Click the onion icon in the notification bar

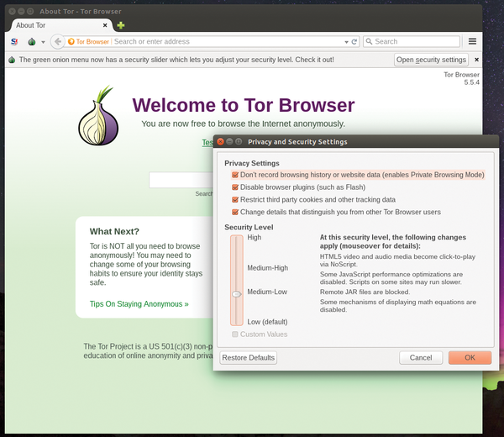[12, 60]
